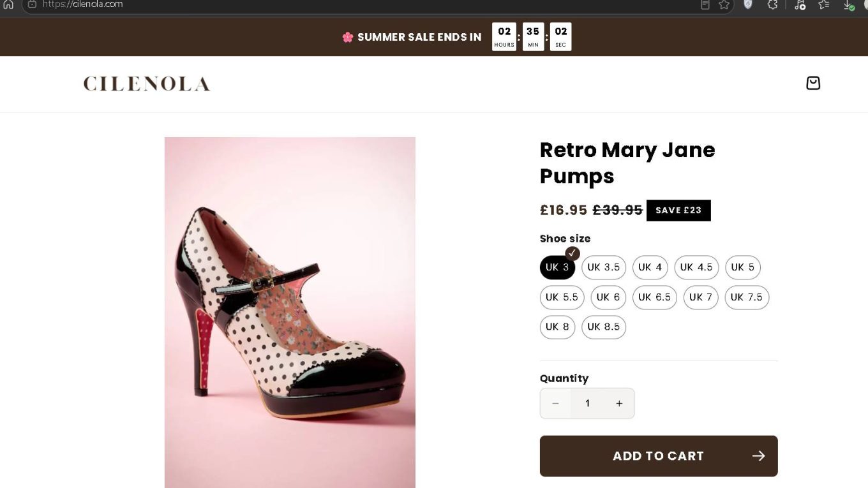This screenshot has height=488, width=868.
Task: Click the shield extension icon
Action: (748, 4)
